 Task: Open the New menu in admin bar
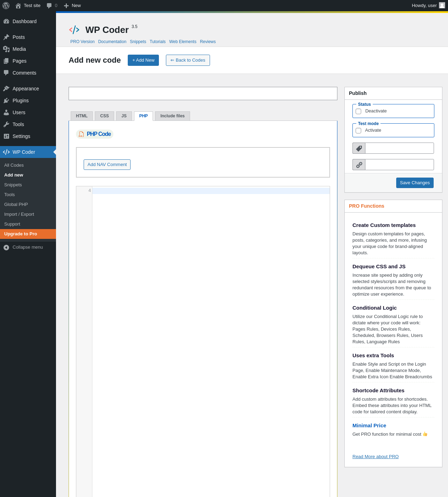coord(72,6)
